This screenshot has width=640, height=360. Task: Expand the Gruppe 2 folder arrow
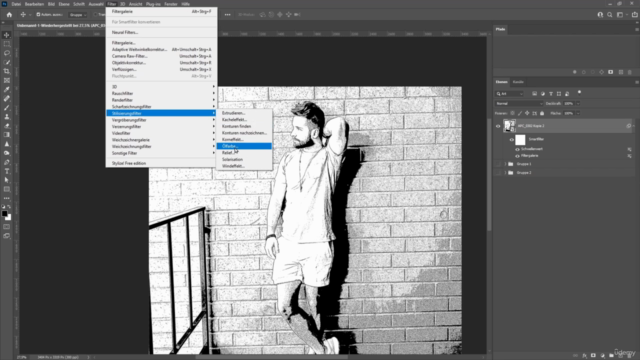click(505, 173)
